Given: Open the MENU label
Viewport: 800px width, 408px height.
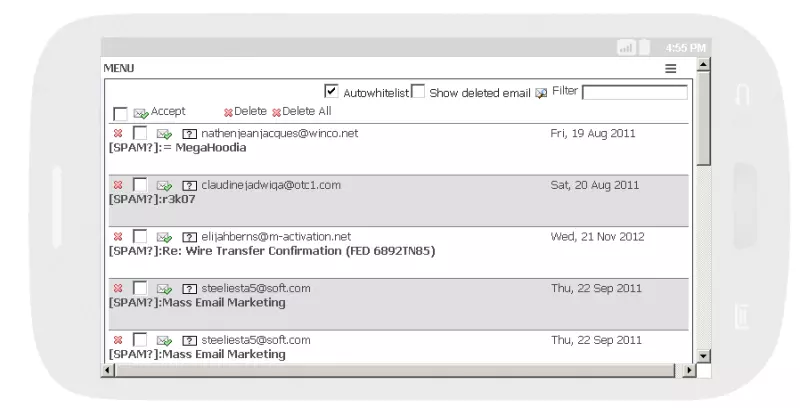Looking at the screenshot, I should (119, 69).
